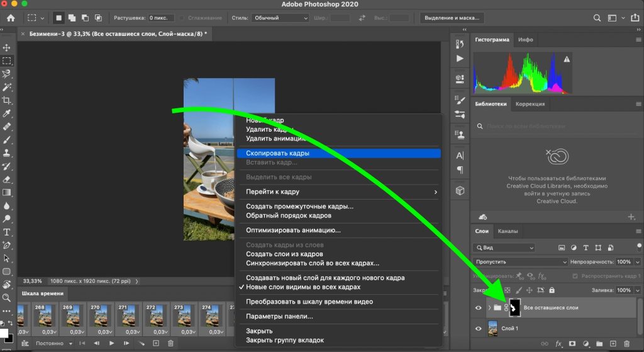Click the Выделение и маска button

[x=452, y=18]
